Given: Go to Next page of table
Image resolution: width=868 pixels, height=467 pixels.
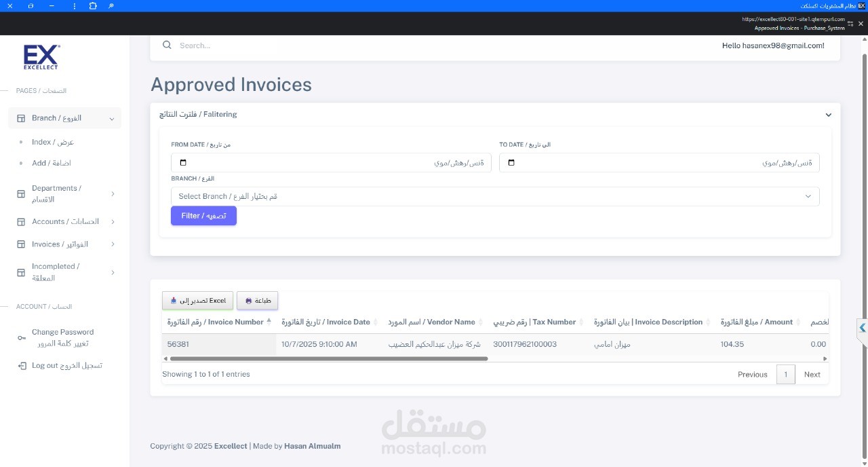Looking at the screenshot, I should click(x=812, y=375).
